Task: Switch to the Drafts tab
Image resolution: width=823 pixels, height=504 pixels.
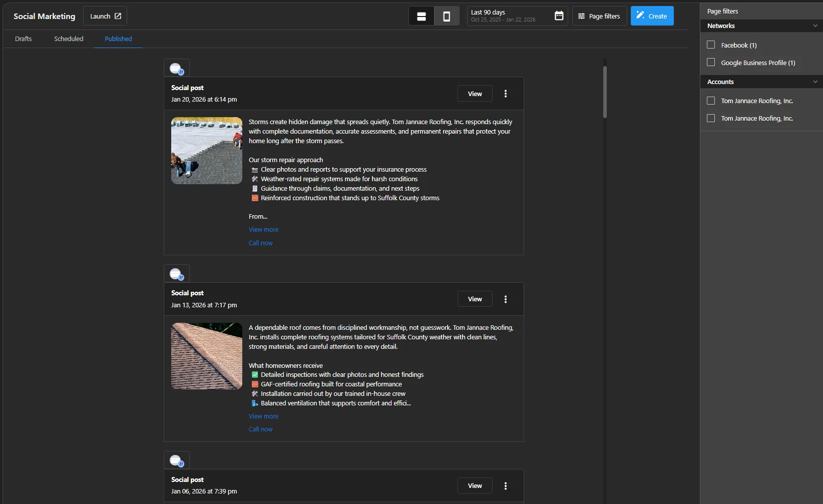Action: click(24, 39)
